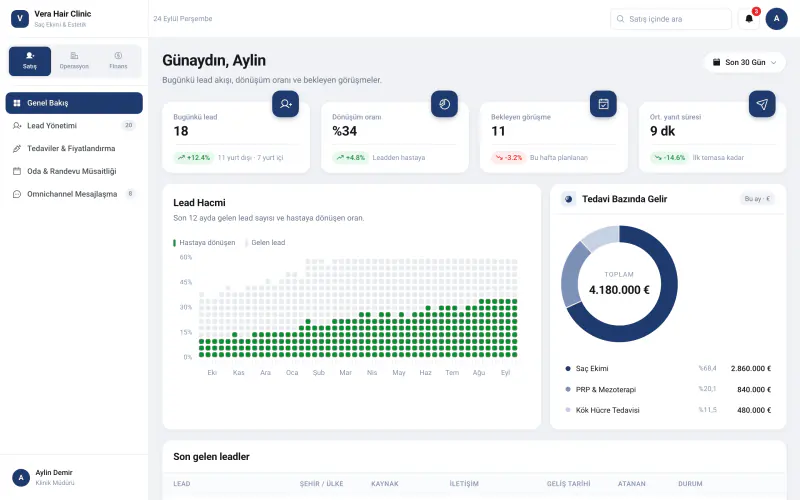Image resolution: width=800 pixels, height=500 pixels.
Task: Click Dönüşüm oranı value %34
Action: coord(345,131)
